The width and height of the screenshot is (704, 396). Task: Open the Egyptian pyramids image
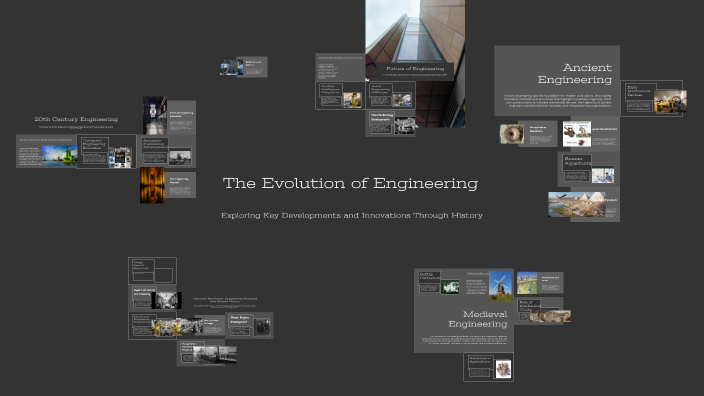(576, 205)
